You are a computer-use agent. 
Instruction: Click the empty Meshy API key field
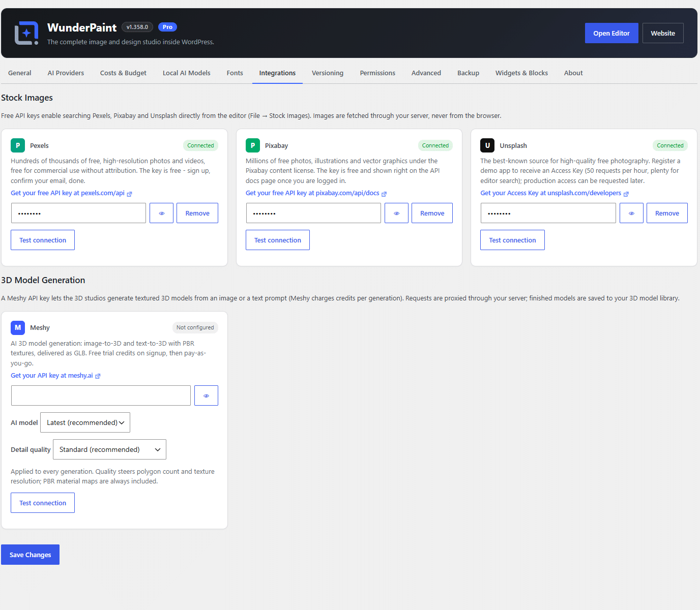click(x=101, y=395)
